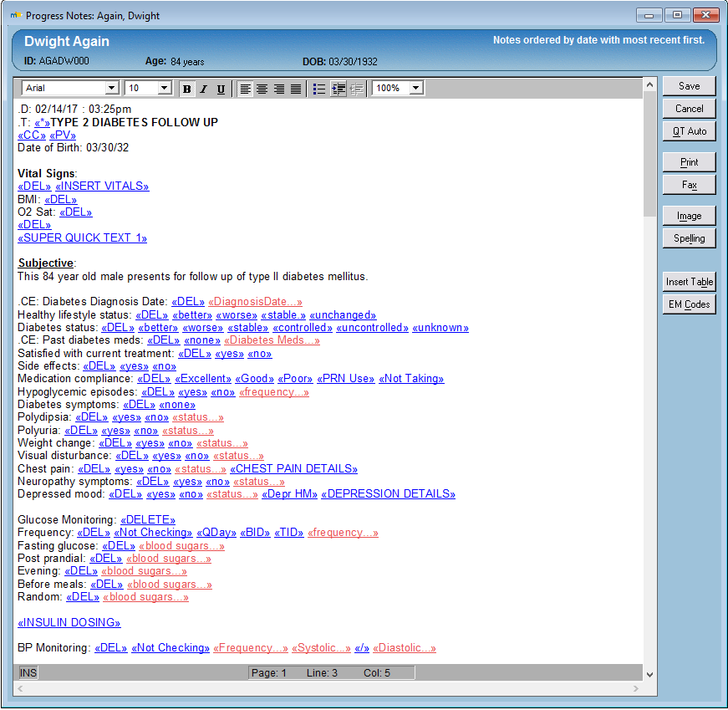Run the Spelling check button

coord(689,238)
